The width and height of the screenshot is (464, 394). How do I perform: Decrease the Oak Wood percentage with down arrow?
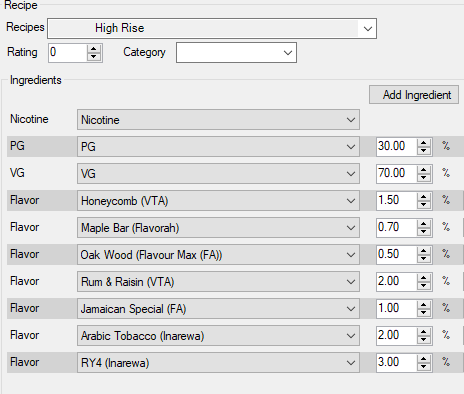point(424,259)
